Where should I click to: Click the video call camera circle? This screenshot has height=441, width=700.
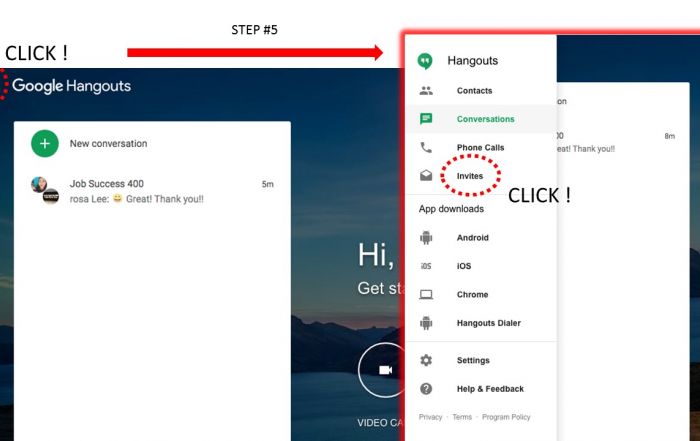pos(385,370)
